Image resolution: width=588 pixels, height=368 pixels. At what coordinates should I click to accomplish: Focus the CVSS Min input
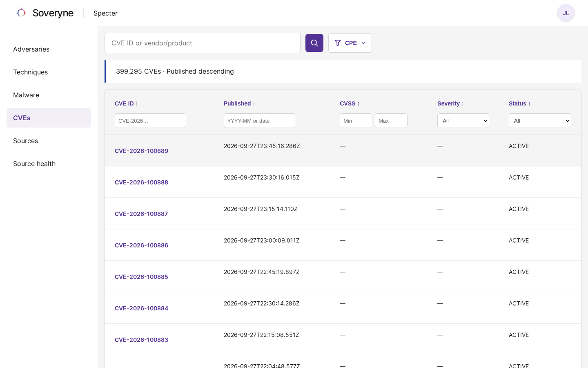[x=356, y=121]
